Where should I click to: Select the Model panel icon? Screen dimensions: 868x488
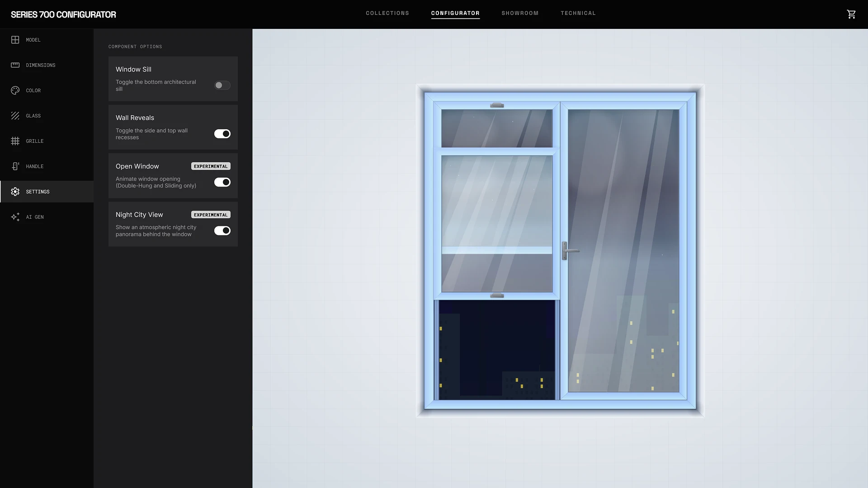(15, 40)
